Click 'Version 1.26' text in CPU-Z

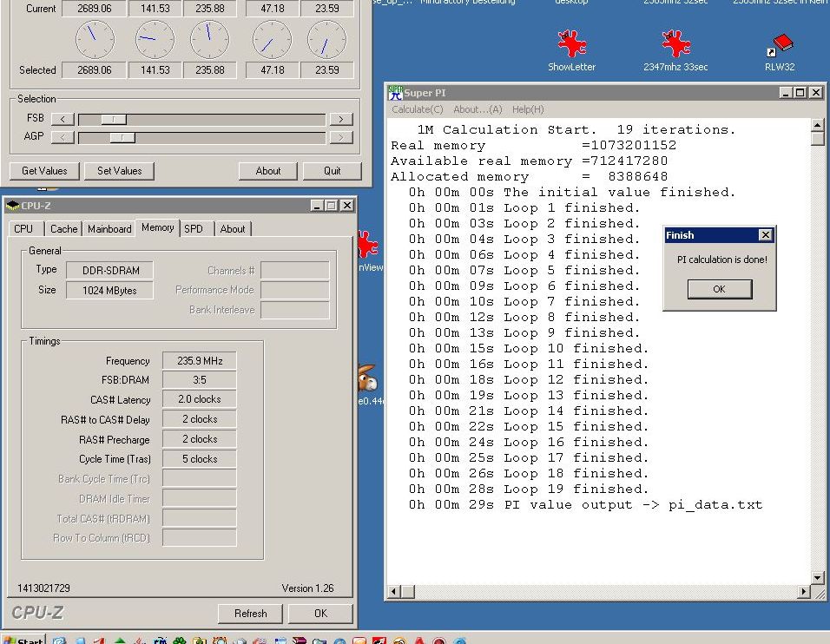pyautogui.click(x=307, y=588)
